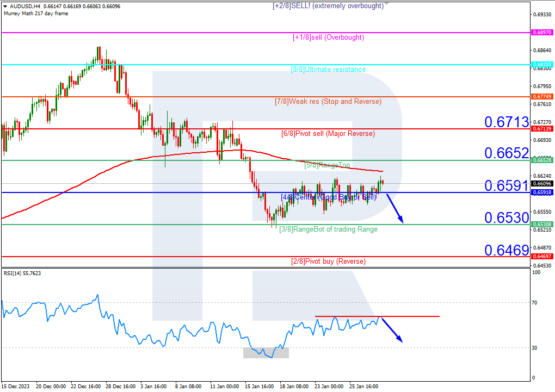
Task: Select the [8/8]Ultimate resistance level label
Action: (328, 70)
